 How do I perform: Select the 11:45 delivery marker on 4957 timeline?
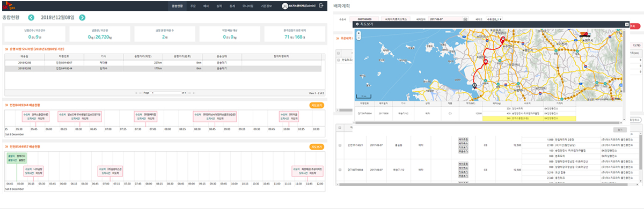point(308,171)
